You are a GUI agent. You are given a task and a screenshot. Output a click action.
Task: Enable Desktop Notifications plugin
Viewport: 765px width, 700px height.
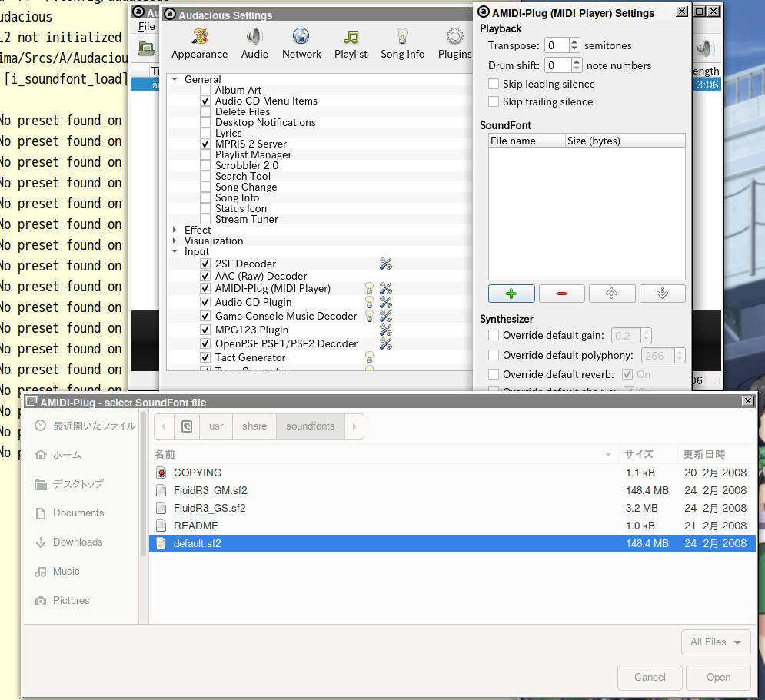205,122
